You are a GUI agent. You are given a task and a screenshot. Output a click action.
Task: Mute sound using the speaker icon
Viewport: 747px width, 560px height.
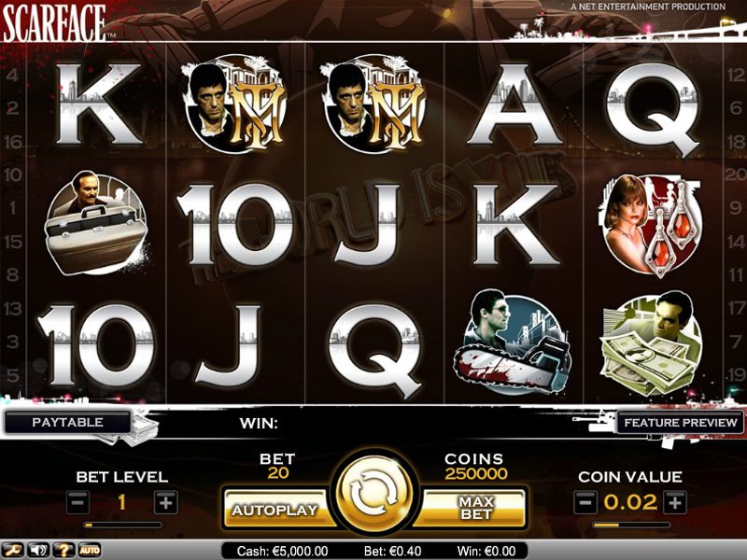[x=38, y=550]
